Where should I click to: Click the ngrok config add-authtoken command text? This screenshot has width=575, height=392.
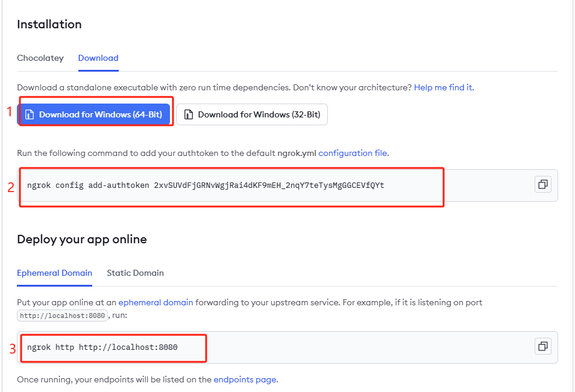tap(206, 185)
